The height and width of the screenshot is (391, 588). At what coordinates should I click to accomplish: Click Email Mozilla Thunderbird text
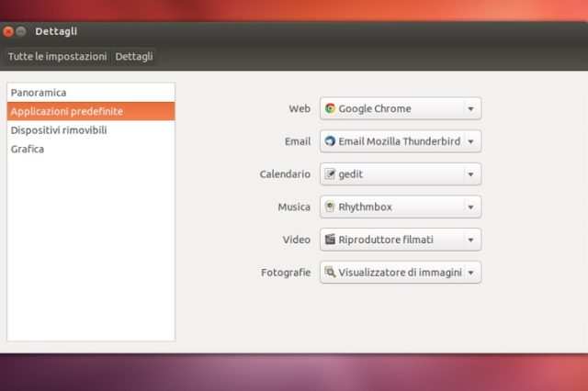pyautogui.click(x=400, y=141)
